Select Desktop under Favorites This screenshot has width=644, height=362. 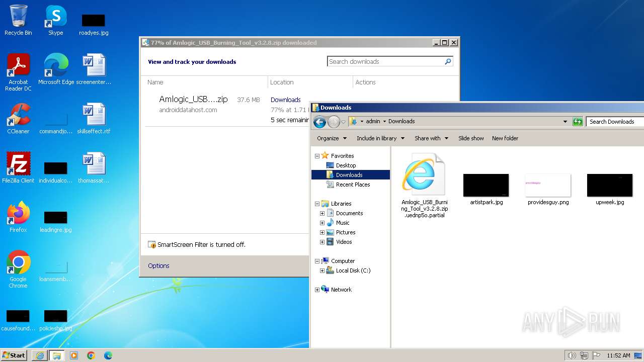pyautogui.click(x=346, y=165)
